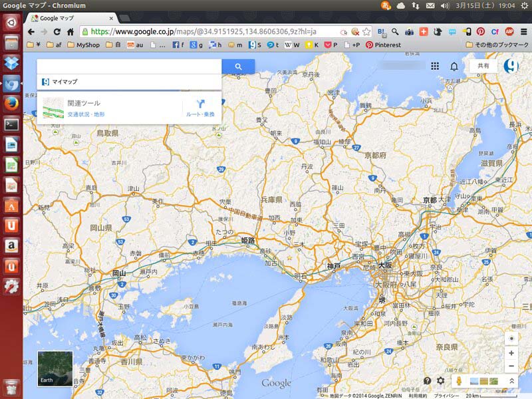532x399 pixels.
Task: Focus the Google Maps search box
Action: [x=129, y=66]
